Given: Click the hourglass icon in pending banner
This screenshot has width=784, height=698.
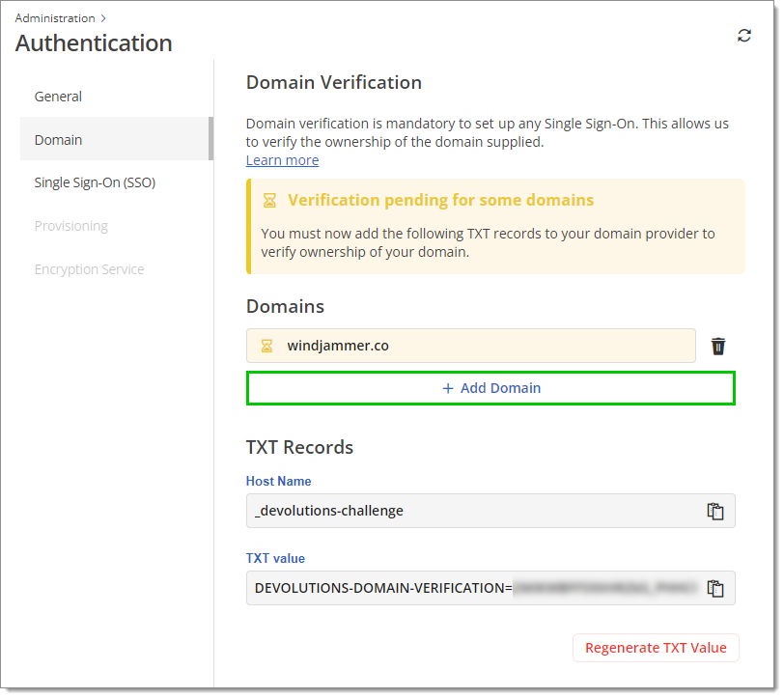Looking at the screenshot, I should coord(271,202).
